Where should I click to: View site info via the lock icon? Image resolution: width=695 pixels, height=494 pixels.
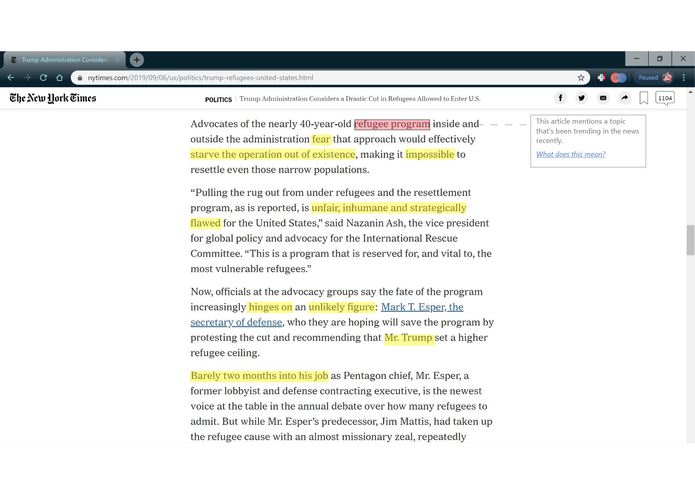(x=80, y=78)
